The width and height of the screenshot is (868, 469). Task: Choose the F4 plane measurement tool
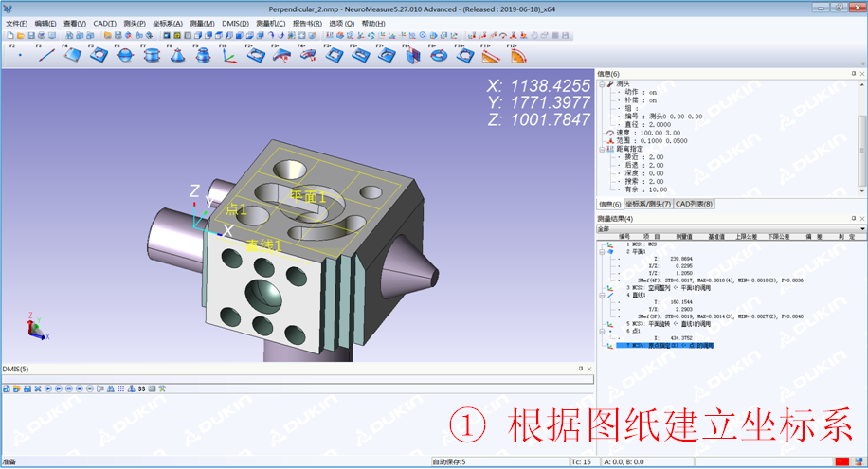pos(72,55)
